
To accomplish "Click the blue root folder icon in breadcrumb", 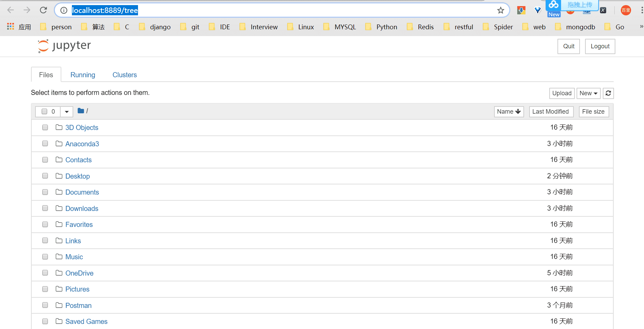I will [81, 111].
